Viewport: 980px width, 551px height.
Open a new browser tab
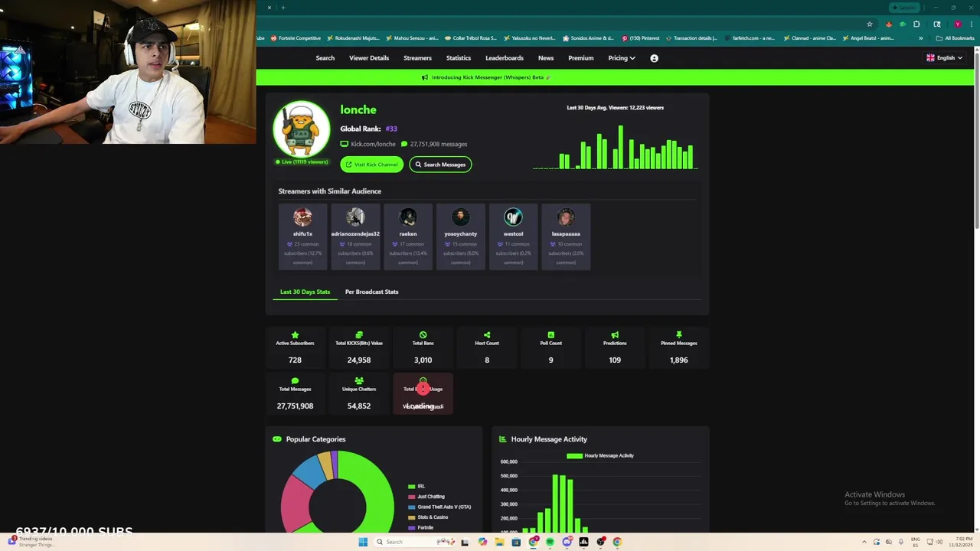[283, 8]
